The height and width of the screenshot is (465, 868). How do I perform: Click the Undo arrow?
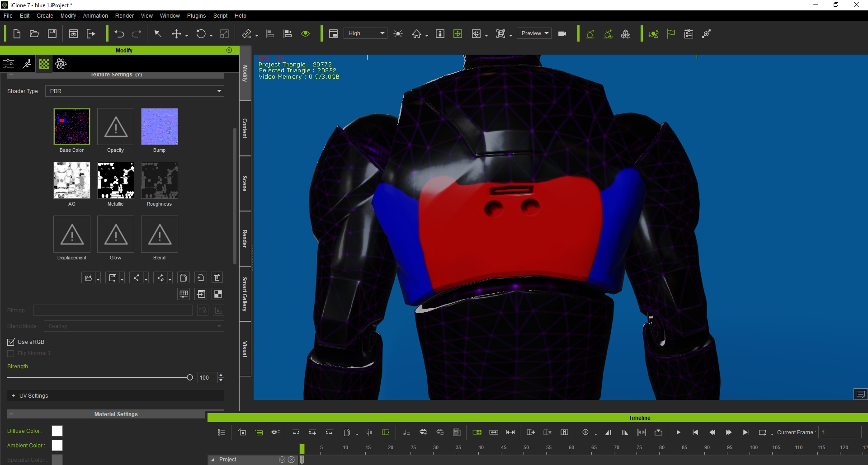point(119,34)
